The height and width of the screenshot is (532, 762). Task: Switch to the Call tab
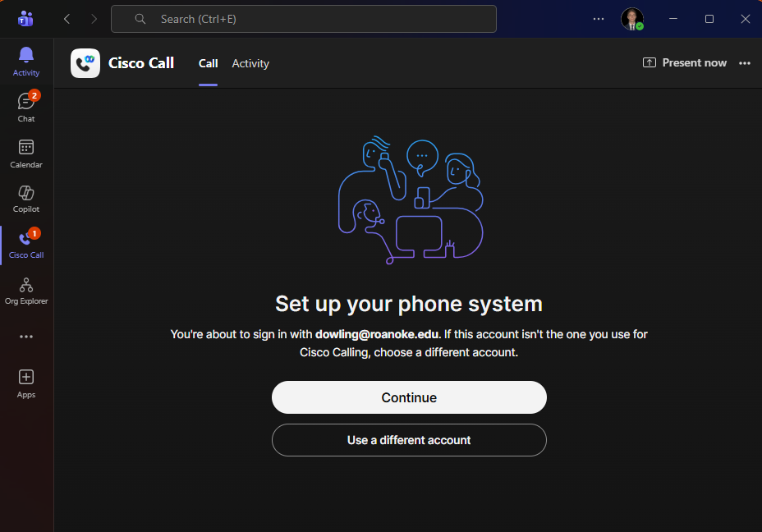208,64
